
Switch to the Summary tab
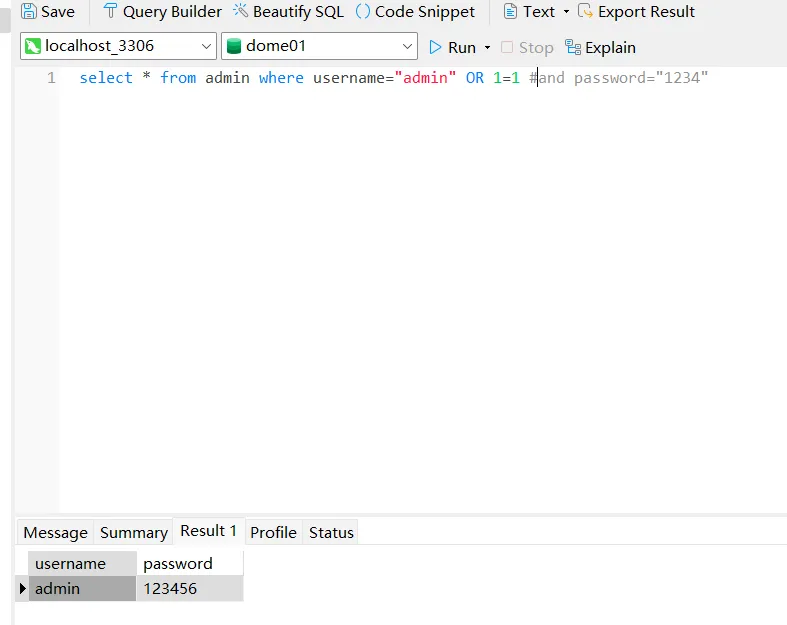[133, 532]
